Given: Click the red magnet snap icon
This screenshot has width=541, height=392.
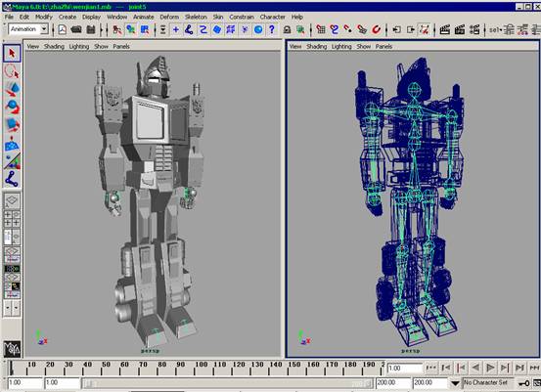Looking at the screenshot, I should pyautogui.click(x=376, y=29).
